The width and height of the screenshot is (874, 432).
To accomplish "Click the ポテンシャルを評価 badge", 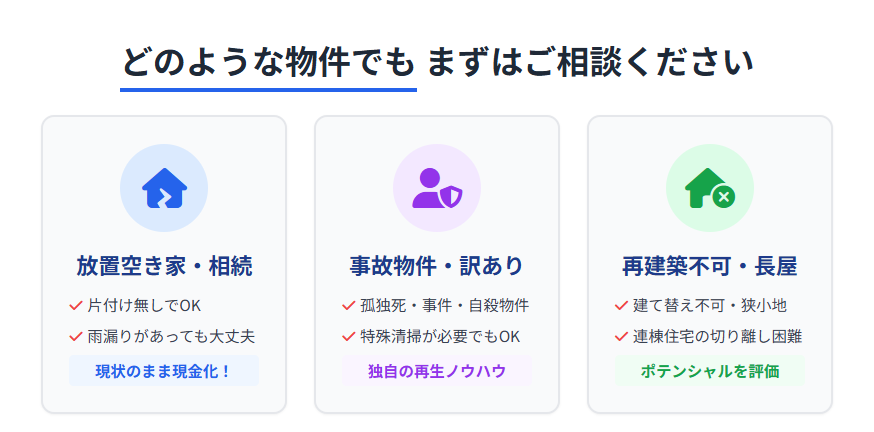I will pyautogui.click(x=710, y=371).
